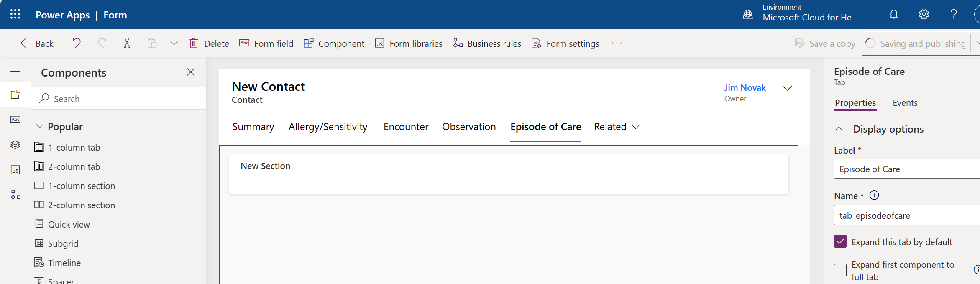The image size is (980, 284).
Task: Add a Quick view component
Action: coord(62,224)
